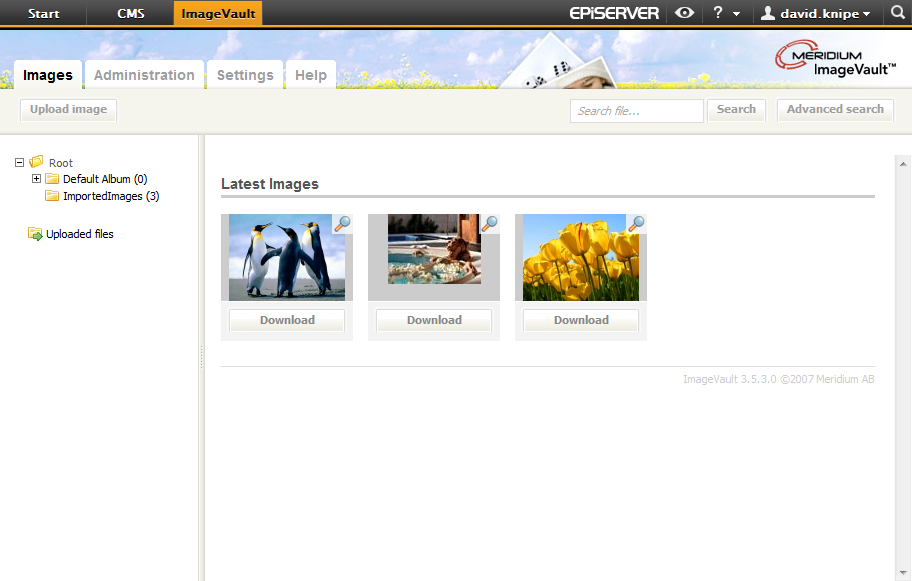Click the magnifier icon on the pool image
The height and width of the screenshot is (581, 912).
point(489,224)
